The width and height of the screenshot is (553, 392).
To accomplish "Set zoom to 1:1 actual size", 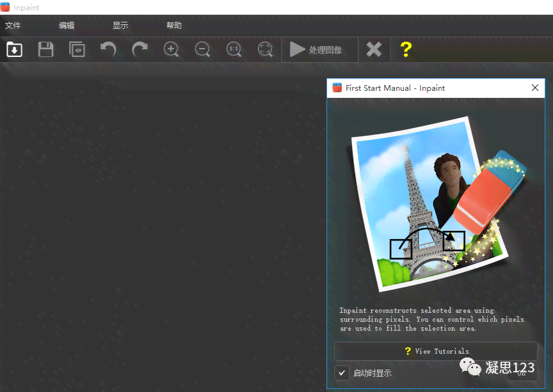I will coord(234,49).
